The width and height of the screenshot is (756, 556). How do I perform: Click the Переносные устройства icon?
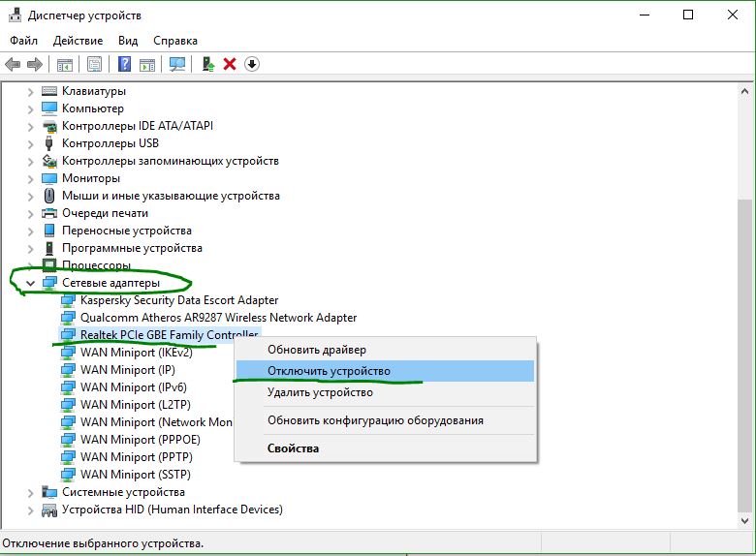pyautogui.click(x=49, y=231)
